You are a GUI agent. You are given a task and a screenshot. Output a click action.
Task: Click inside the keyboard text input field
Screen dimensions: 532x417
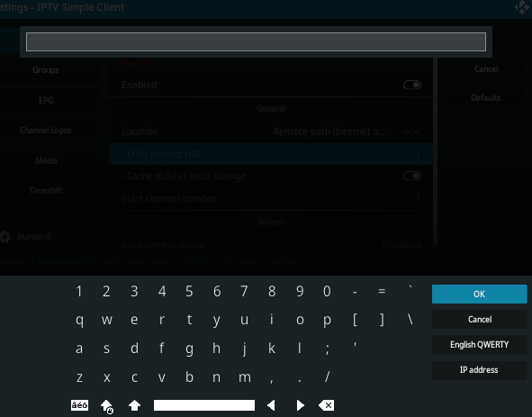[x=257, y=41]
